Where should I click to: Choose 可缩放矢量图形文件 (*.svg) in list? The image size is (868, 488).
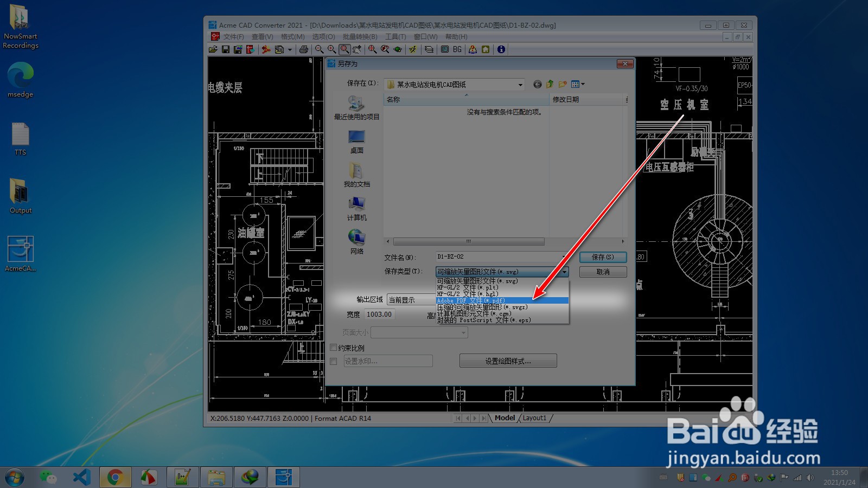tap(502, 281)
